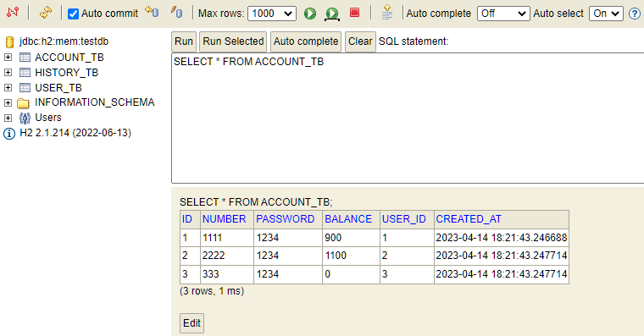644x336 pixels.
Task: Click the H2 2.1.214 (2022-06-13) version text
Action: click(x=75, y=133)
